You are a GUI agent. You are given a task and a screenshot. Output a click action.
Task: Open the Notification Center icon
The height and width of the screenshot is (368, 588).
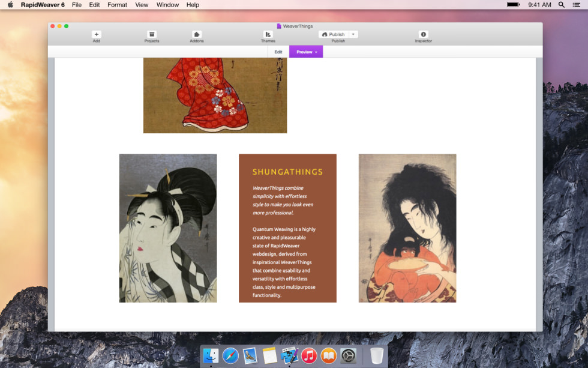[577, 4]
